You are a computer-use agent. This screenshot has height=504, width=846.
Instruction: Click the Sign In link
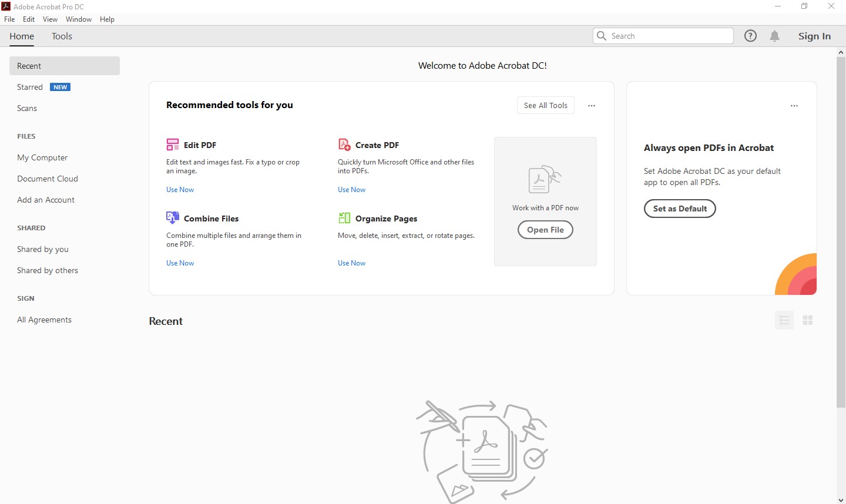click(814, 36)
